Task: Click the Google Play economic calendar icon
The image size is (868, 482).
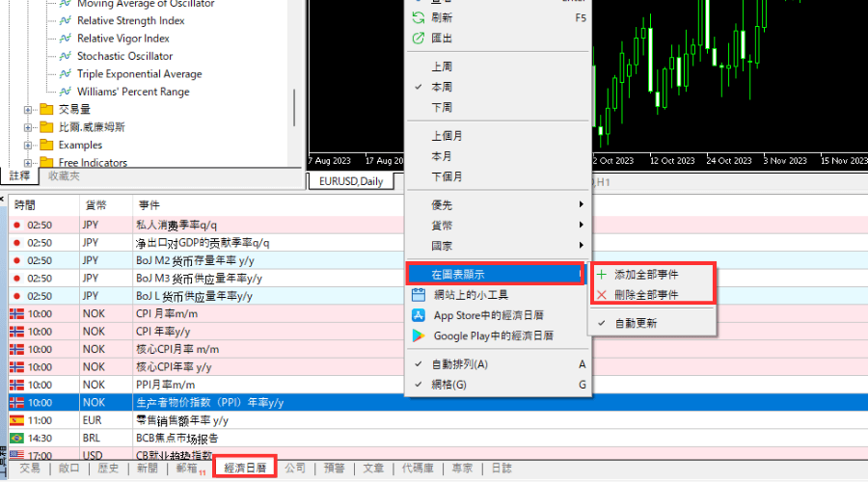Action: click(418, 335)
